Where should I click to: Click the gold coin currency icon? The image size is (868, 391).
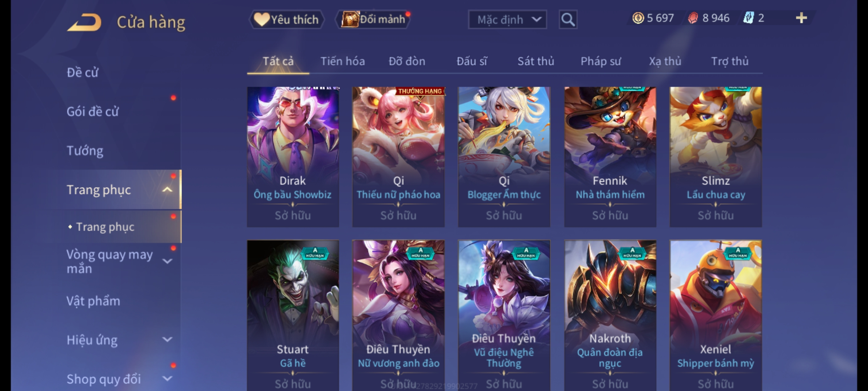pos(638,18)
